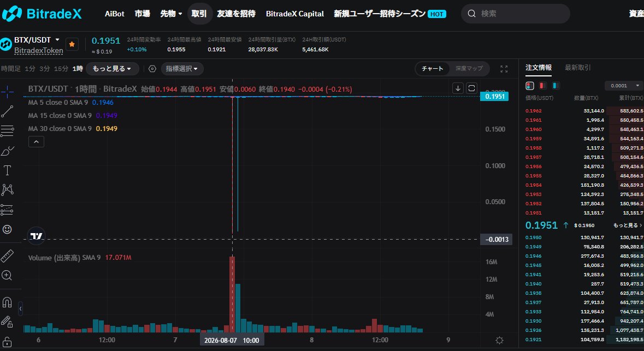This screenshot has width=644, height=351.
Task: Click the MA 30 close indicator legend
Action: [x=73, y=129]
